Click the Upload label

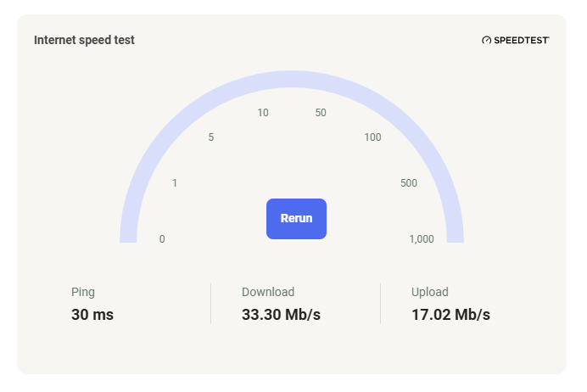tap(430, 292)
